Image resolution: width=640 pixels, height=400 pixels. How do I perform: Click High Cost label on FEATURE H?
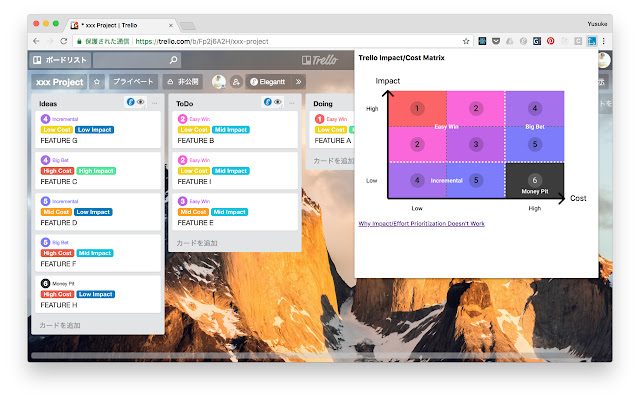pos(57,294)
